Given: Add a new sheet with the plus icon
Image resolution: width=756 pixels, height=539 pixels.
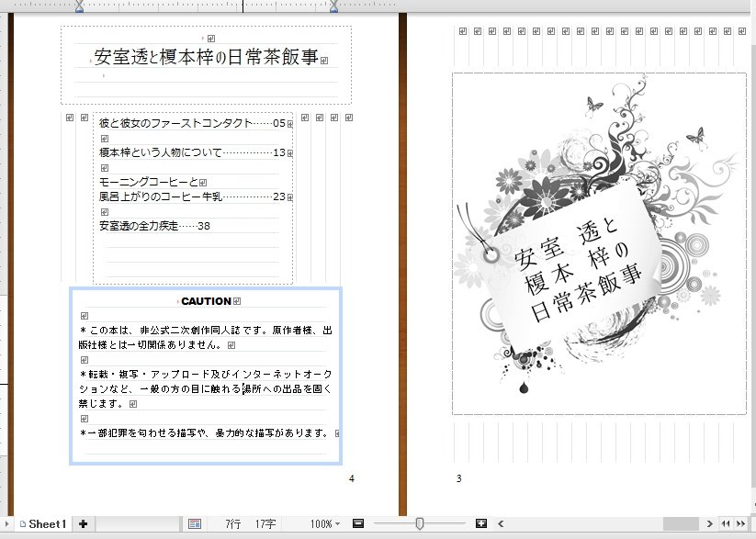Looking at the screenshot, I should (x=83, y=523).
